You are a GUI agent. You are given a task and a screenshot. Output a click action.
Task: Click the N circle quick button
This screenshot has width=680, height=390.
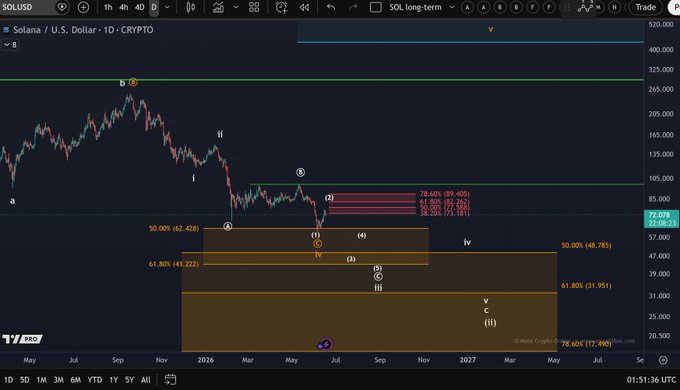click(614, 7)
